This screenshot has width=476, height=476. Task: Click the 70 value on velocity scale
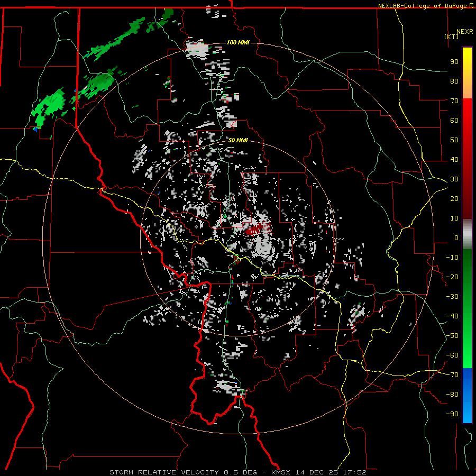pos(454,101)
